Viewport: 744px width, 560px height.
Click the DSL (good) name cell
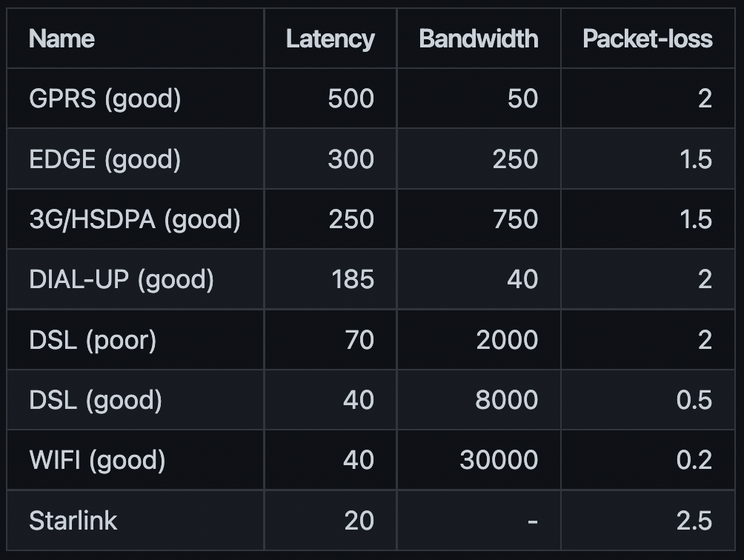pos(96,400)
